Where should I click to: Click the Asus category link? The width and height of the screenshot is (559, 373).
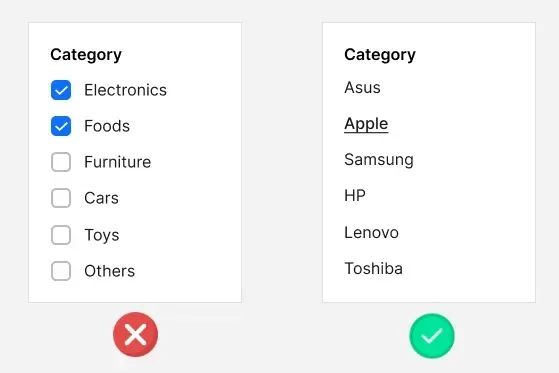pos(362,87)
